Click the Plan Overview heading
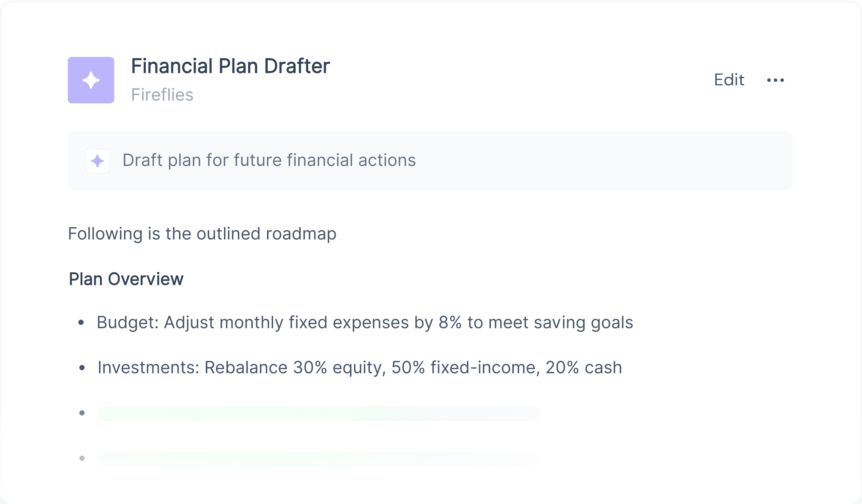This screenshot has width=862, height=504. [126, 279]
